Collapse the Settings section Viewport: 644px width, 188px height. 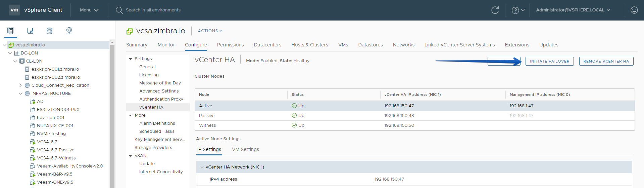[131, 59]
